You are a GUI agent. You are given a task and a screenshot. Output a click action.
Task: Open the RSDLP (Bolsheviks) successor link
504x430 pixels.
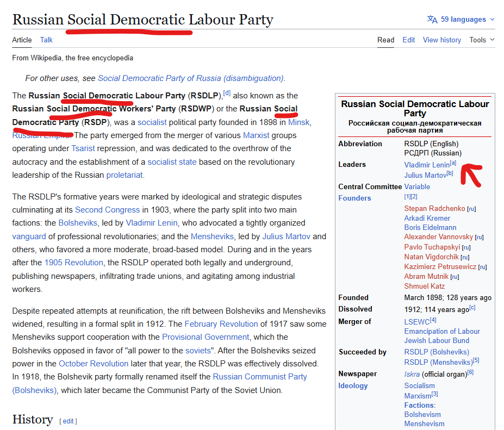click(x=437, y=352)
